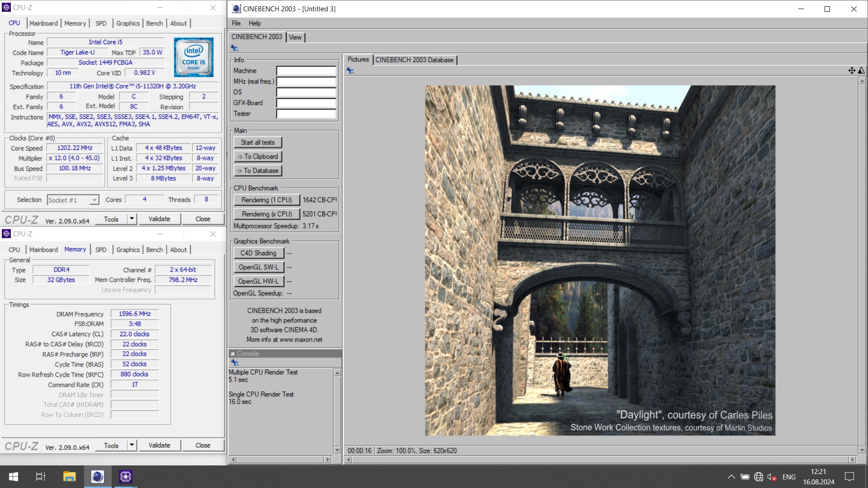Open Windows Start menu
Screen dimensions: 868x488
coord(14,477)
